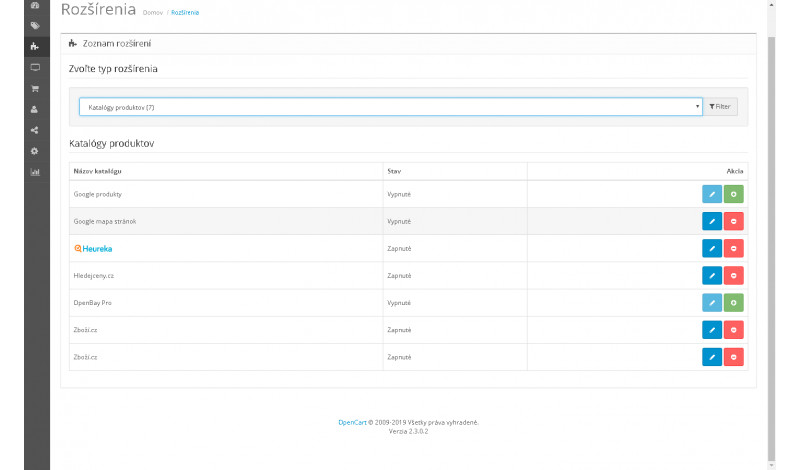Select the 'Hledejceny.cz' row name
The image size is (800, 470).
[93, 276]
